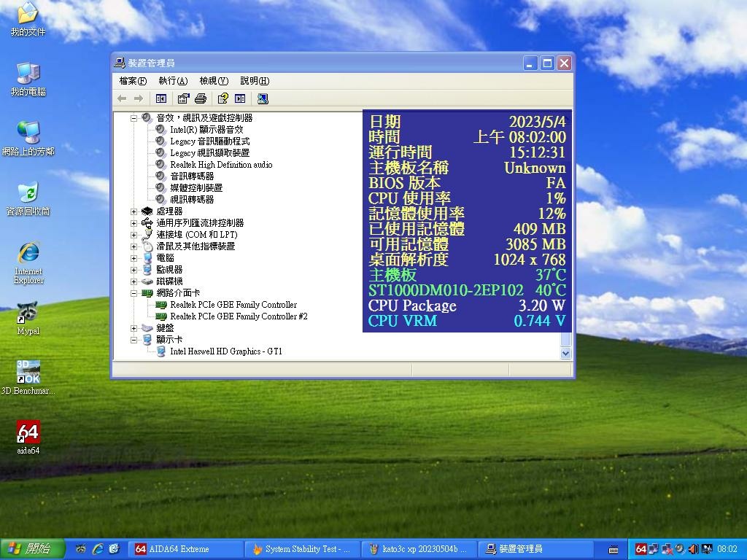Select the 媒體控制裝置 entry
The height and width of the screenshot is (560, 747).
[196, 188]
